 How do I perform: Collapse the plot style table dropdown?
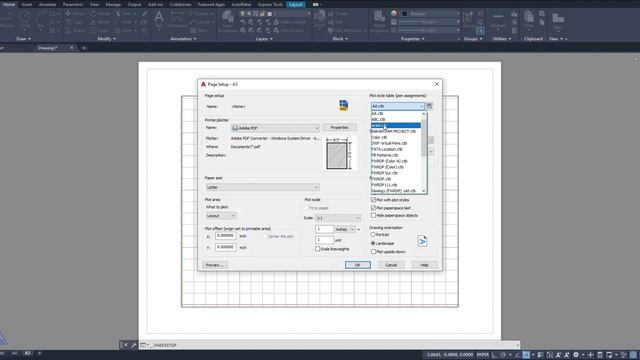click(x=422, y=106)
